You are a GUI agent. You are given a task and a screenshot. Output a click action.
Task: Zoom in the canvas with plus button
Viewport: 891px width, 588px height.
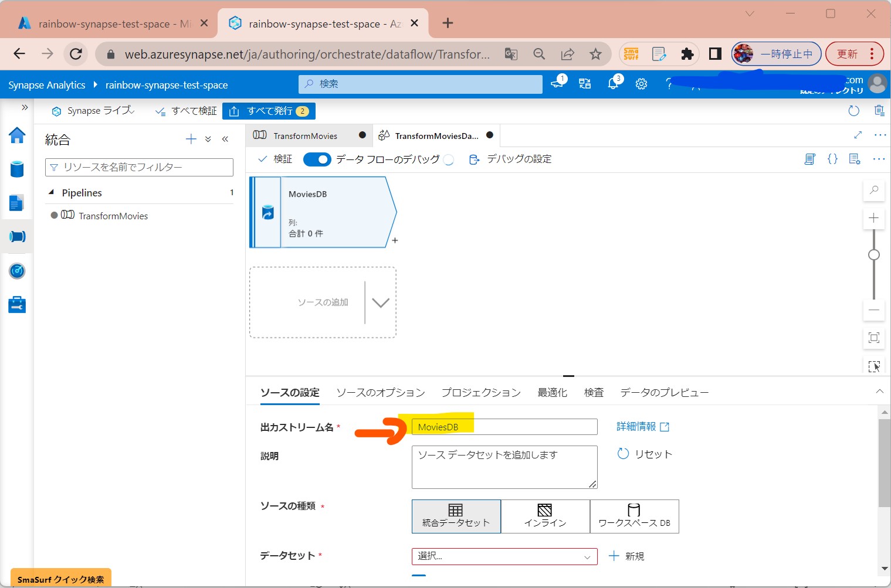pos(874,218)
